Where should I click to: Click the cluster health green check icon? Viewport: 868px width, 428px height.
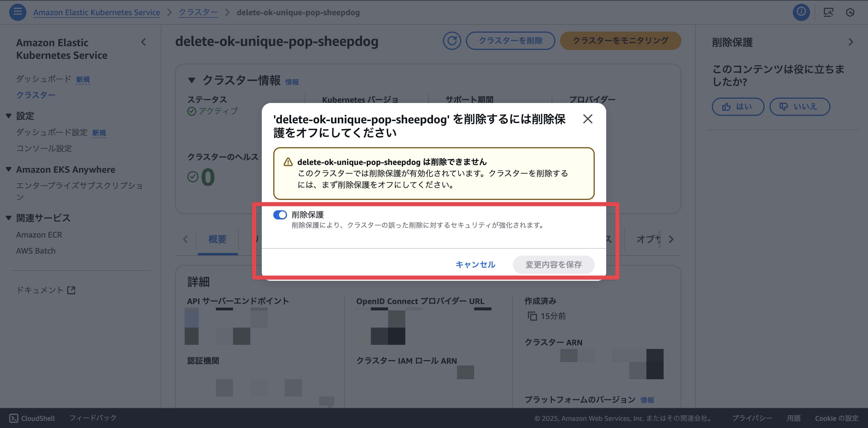click(x=193, y=177)
